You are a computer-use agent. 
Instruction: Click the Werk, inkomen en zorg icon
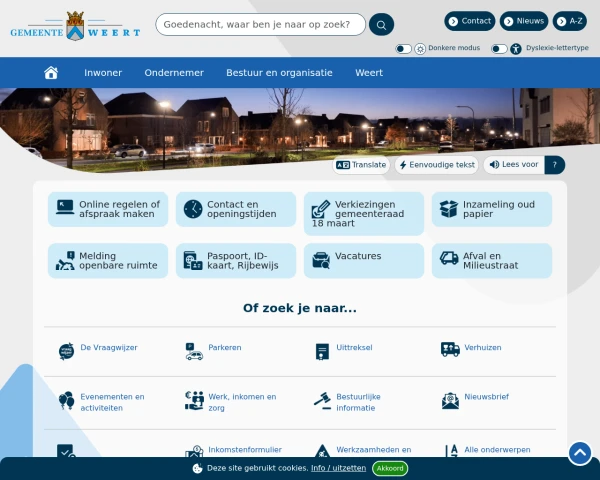click(x=194, y=400)
